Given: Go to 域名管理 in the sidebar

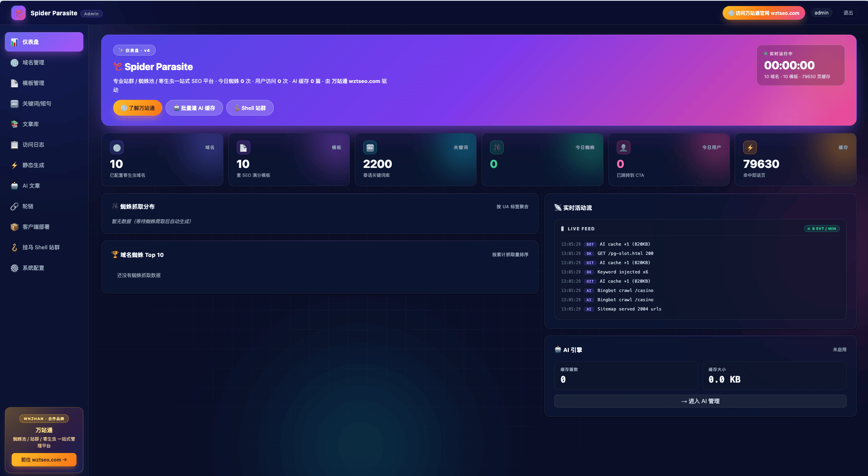Looking at the screenshot, I should click(x=44, y=62).
